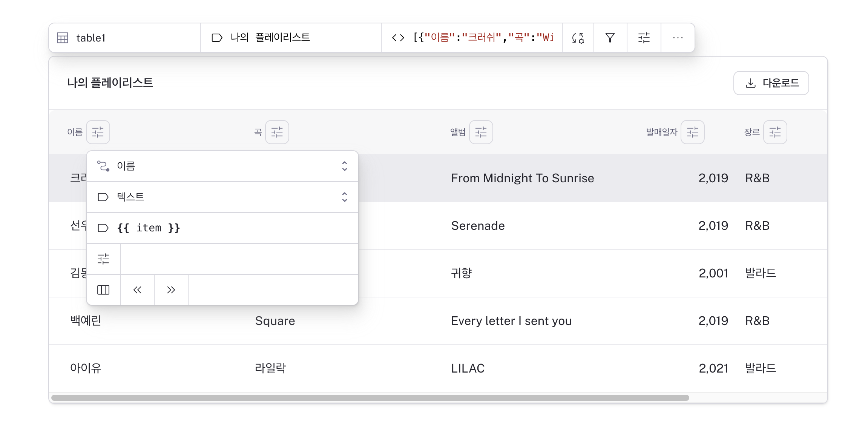The image size is (868, 422).
Task: Open settings for the 이름 column
Action: click(98, 132)
